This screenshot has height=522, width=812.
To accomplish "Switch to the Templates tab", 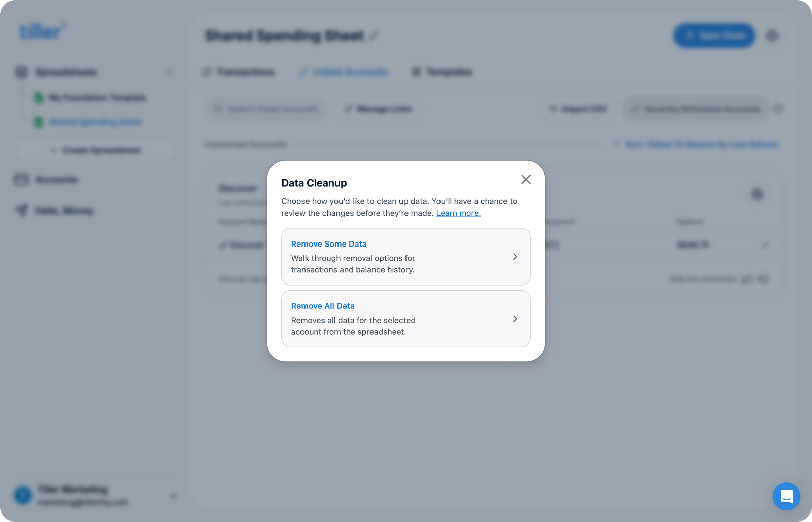I will point(442,72).
